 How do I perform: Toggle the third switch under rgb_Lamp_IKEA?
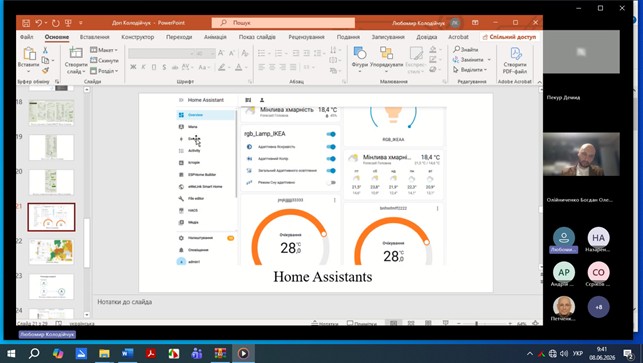pos(331,158)
